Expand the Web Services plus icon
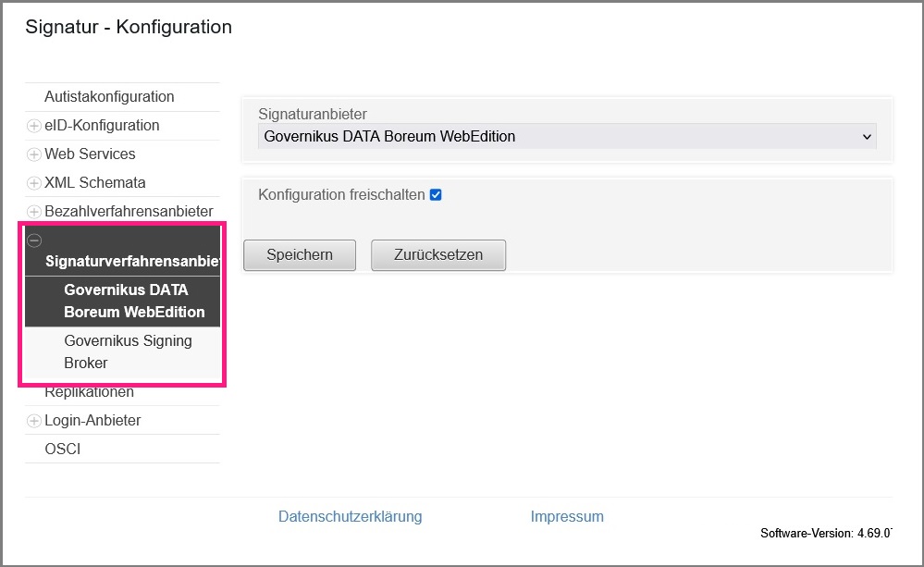 pos(34,154)
